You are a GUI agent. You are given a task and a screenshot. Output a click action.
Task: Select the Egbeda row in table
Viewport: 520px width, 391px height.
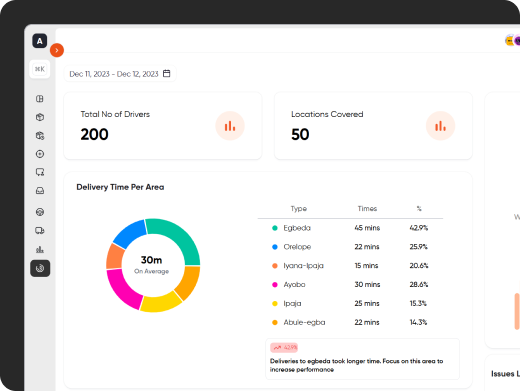(x=350, y=228)
